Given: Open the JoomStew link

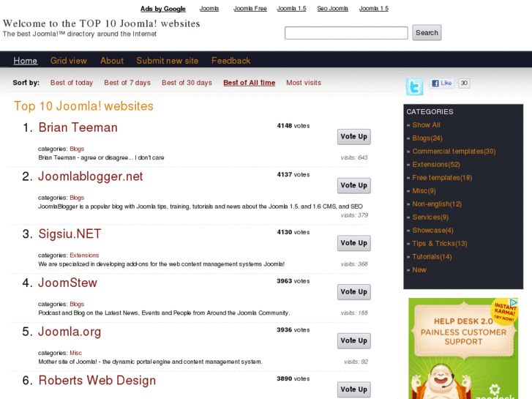Looking at the screenshot, I should click(68, 283).
